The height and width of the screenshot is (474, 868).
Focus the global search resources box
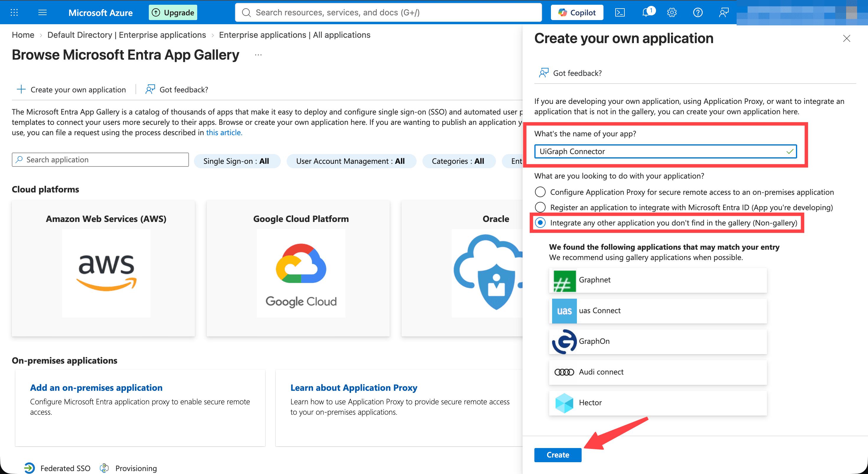(388, 12)
